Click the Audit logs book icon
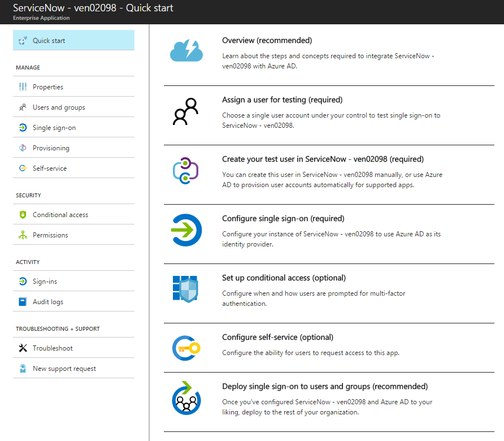 [23, 302]
